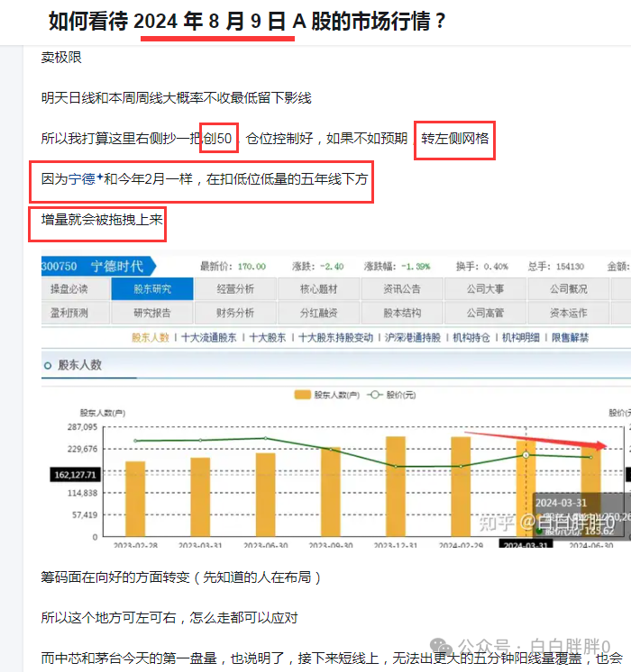Open the 限售解禁 link
This screenshot has height=672, width=631.
[x=570, y=338]
